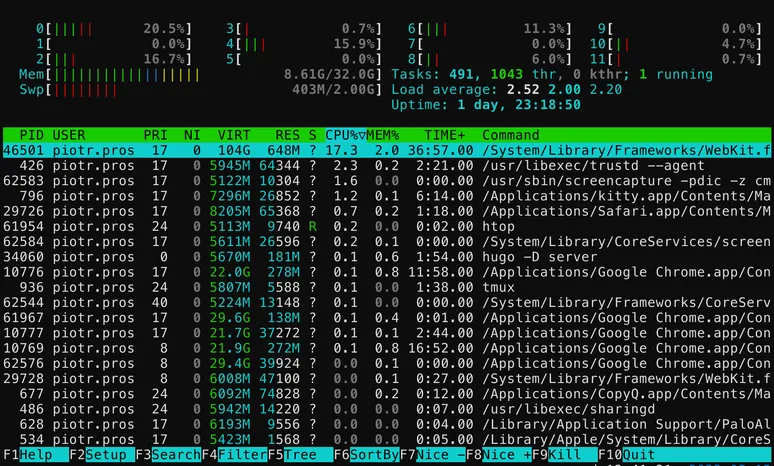The width and height of the screenshot is (774, 466).
Task: Sort by the MEM% column header
Action: [383, 135]
